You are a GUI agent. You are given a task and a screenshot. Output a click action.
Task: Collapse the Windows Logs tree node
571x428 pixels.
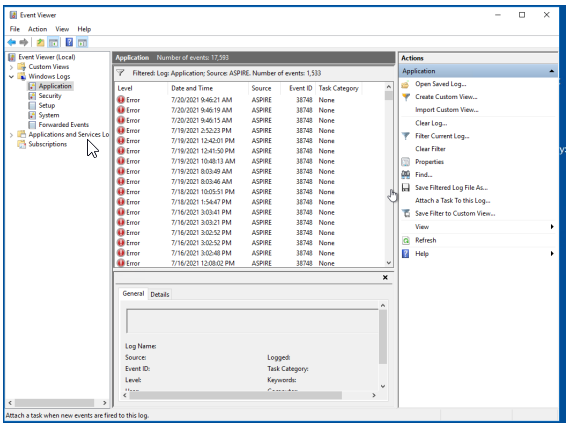point(11,76)
